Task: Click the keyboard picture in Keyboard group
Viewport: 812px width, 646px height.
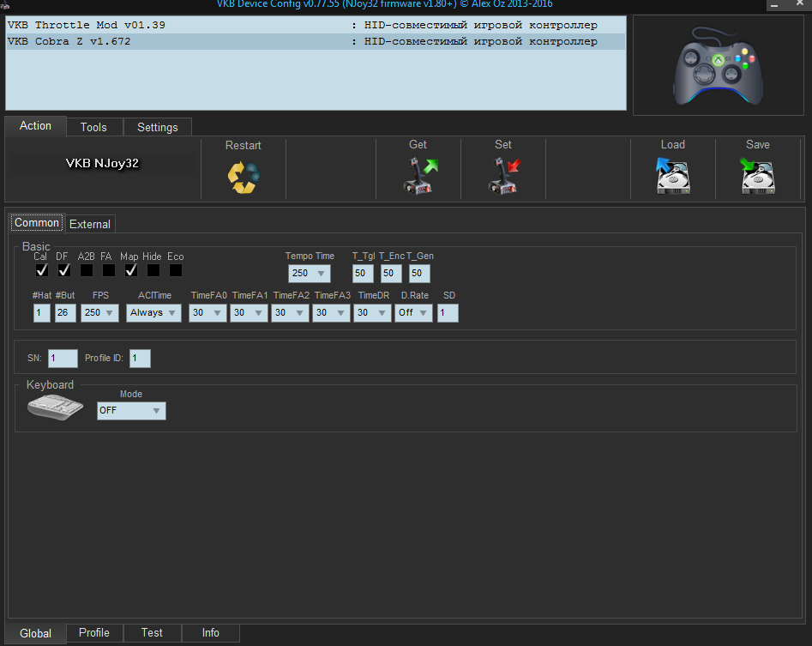Action: tap(56, 408)
